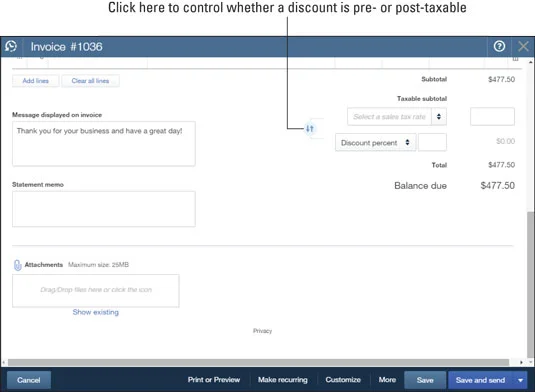The height and width of the screenshot is (392, 535).
Task: Click the Statement memo text box
Action: (x=104, y=209)
